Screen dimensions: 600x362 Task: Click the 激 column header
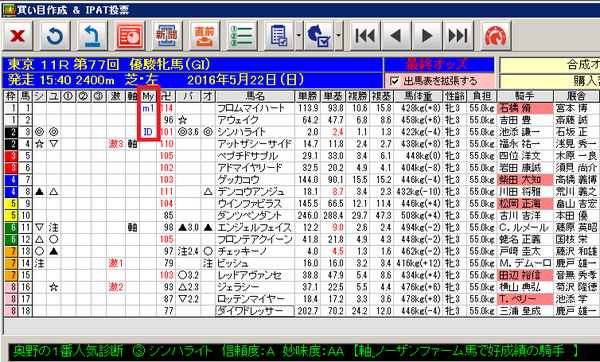click(x=116, y=96)
